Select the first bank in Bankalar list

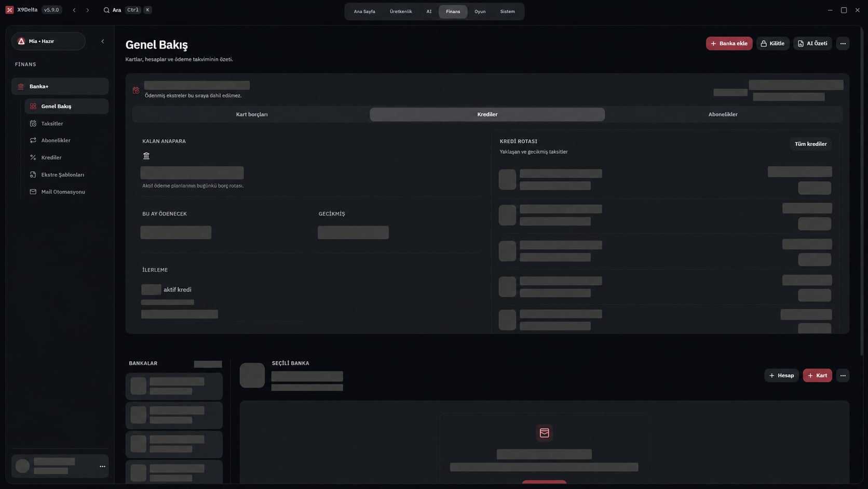coord(174,386)
